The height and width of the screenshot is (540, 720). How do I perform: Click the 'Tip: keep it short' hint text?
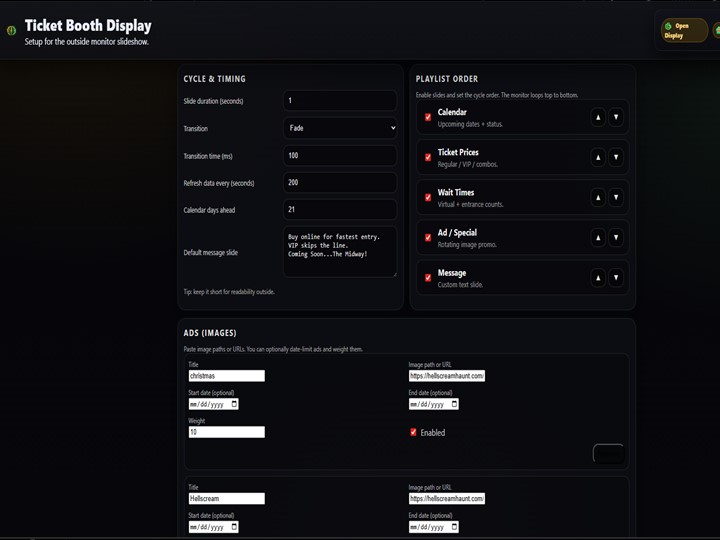229,292
